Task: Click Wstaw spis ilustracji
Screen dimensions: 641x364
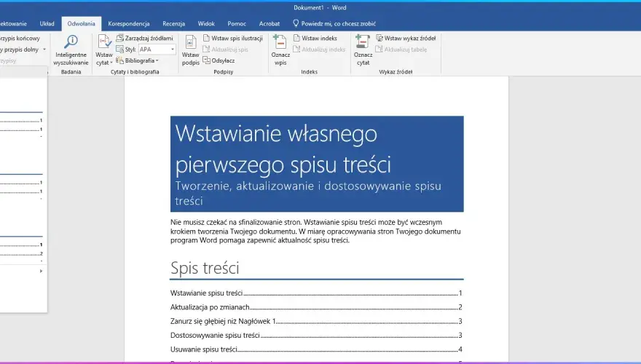Action: tap(232, 38)
